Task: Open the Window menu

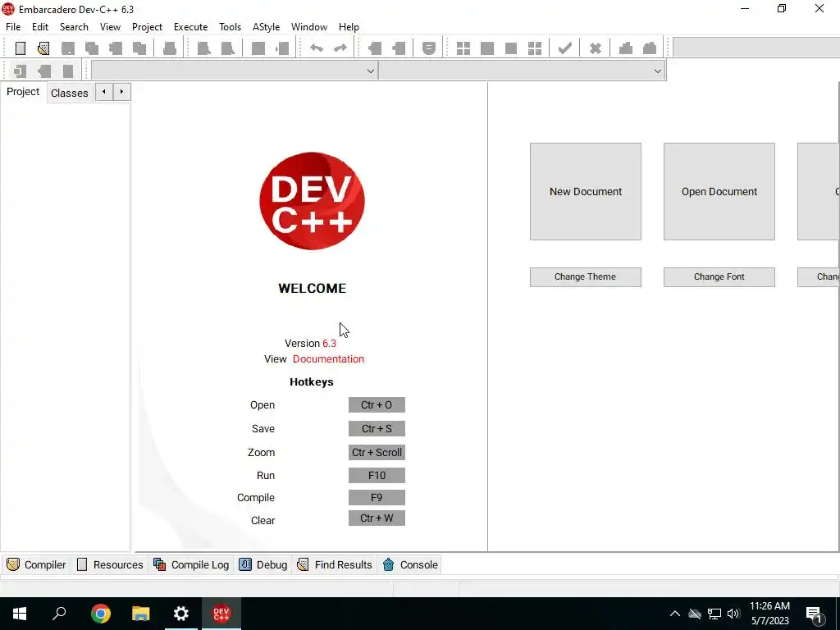Action: click(x=309, y=27)
